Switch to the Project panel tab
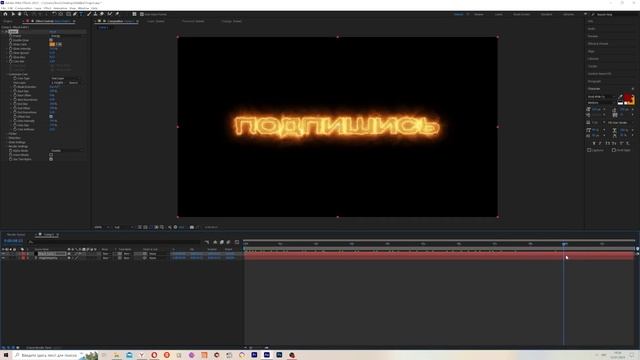The width and height of the screenshot is (640, 360). click(8, 21)
